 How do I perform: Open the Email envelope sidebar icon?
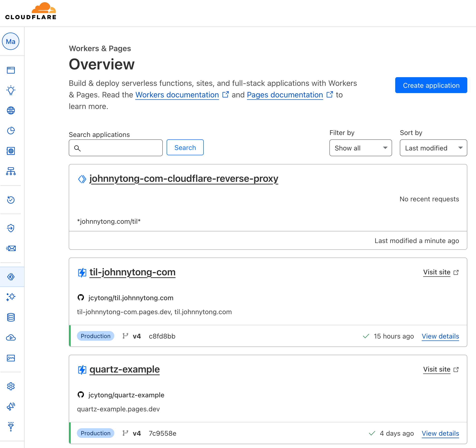[x=11, y=248]
